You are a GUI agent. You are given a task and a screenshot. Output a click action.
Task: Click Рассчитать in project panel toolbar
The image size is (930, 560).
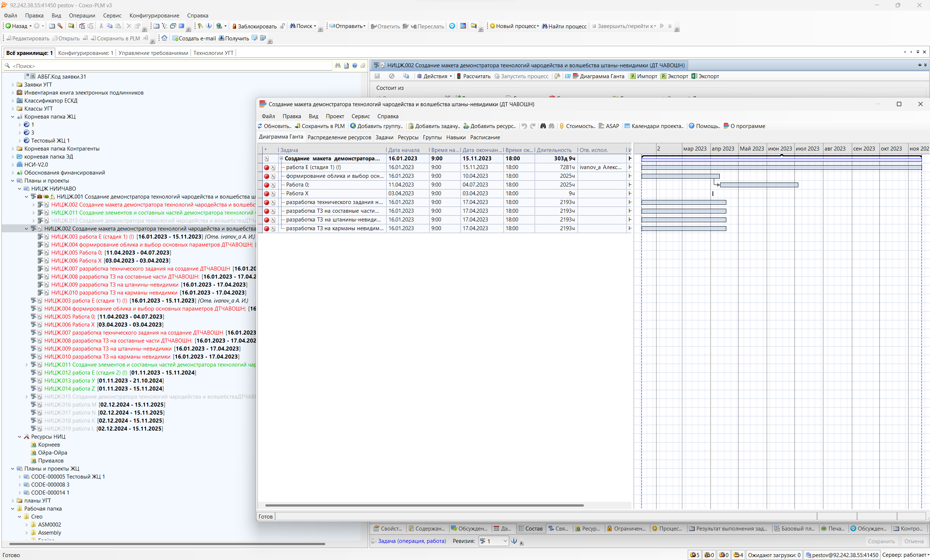pyautogui.click(x=473, y=76)
